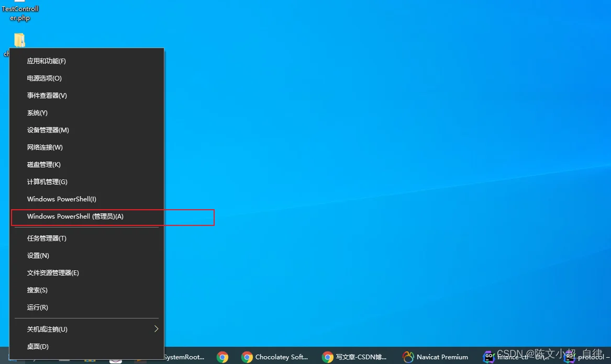
Task: Launch 文件资源管理器(E)
Action: coord(86,273)
